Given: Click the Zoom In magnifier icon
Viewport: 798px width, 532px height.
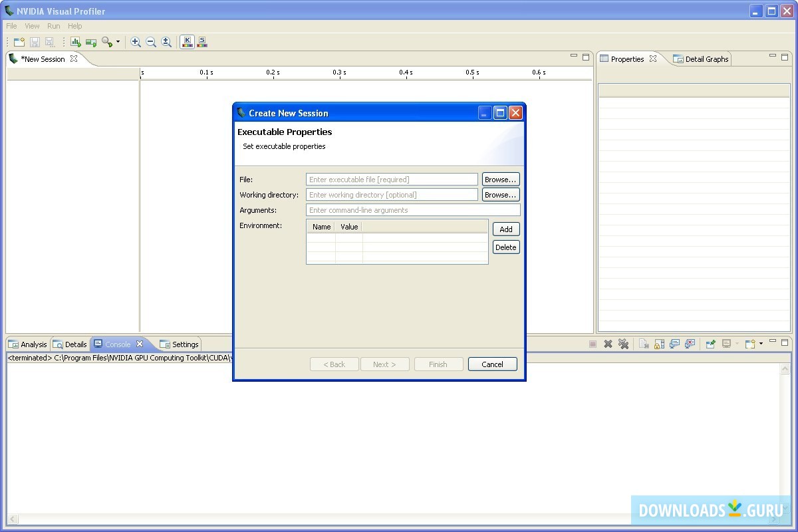Looking at the screenshot, I should coord(135,42).
